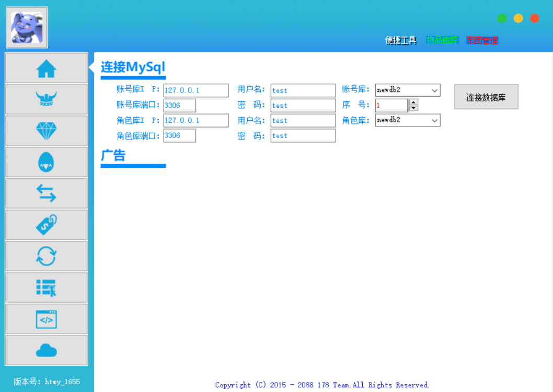Open the list table sidebar icon

[x=47, y=287]
